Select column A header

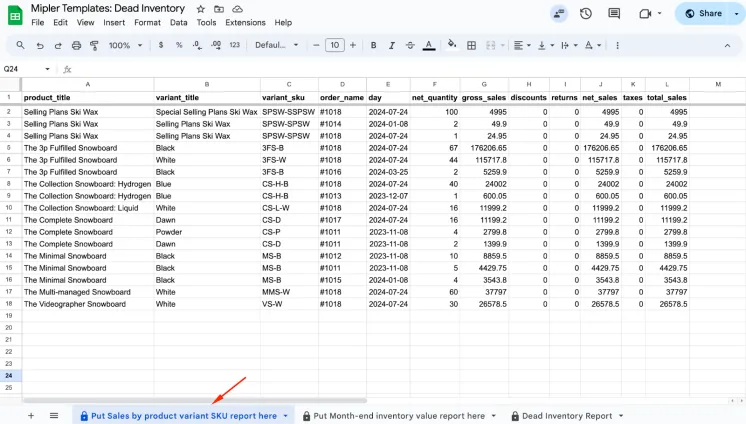88,84
